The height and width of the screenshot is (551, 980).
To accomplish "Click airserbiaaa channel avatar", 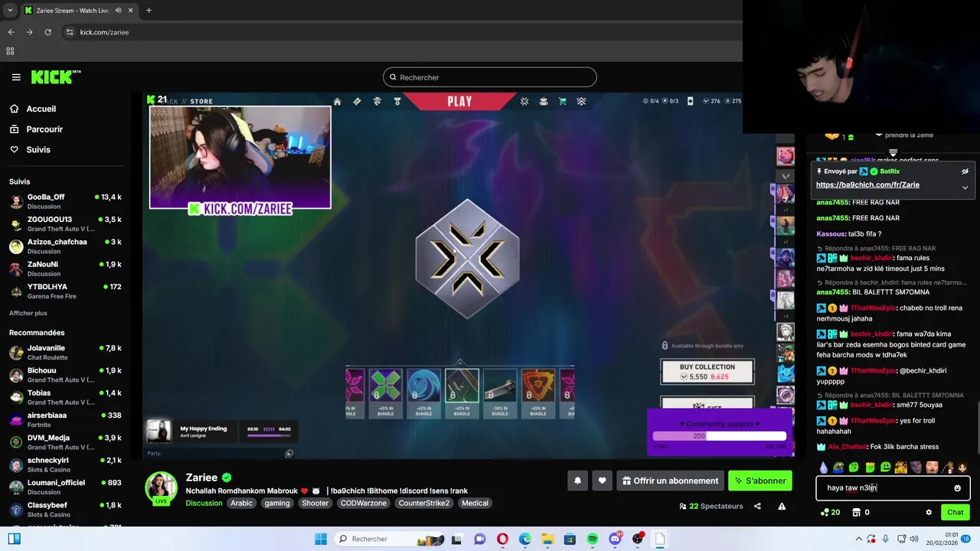I will 16,419.
